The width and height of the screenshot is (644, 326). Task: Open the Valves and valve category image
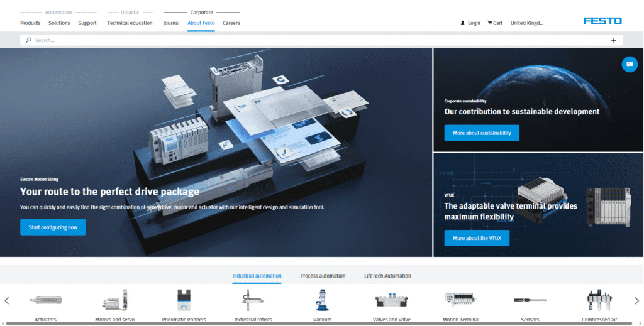pyautogui.click(x=391, y=301)
